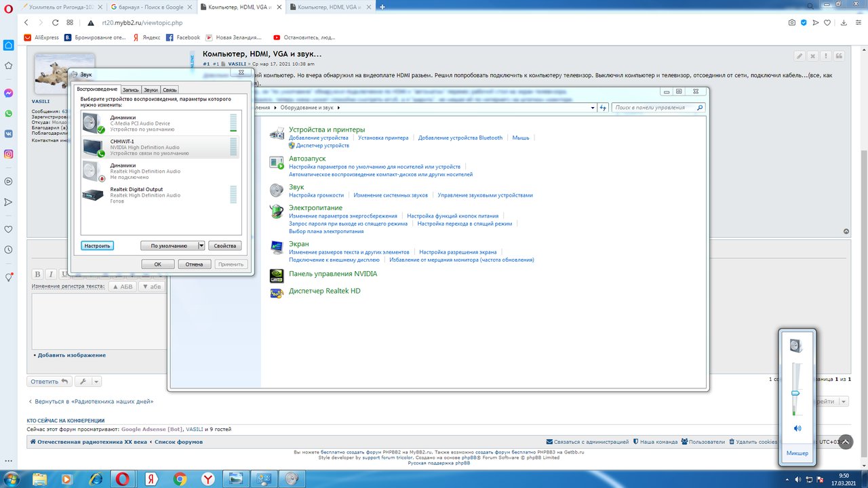Open the dropdown next to the wrench button
The height and width of the screenshot is (488, 868).
click(x=96, y=382)
